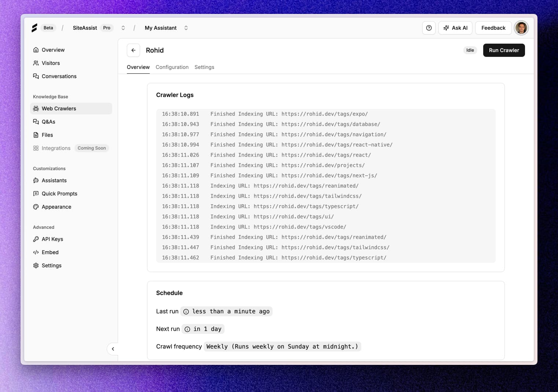Click the back arrow to leave Rohid
Screen dimensions: 558x392
(133, 50)
